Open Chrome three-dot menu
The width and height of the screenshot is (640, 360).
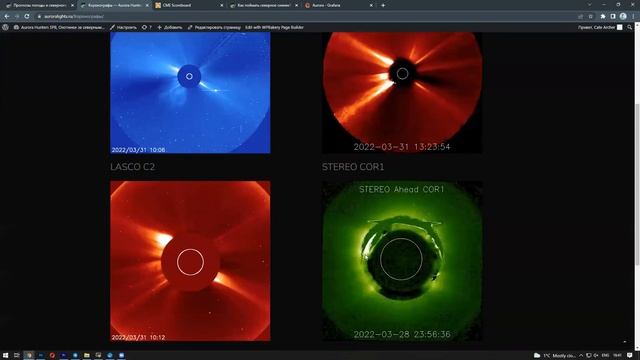pos(633,16)
